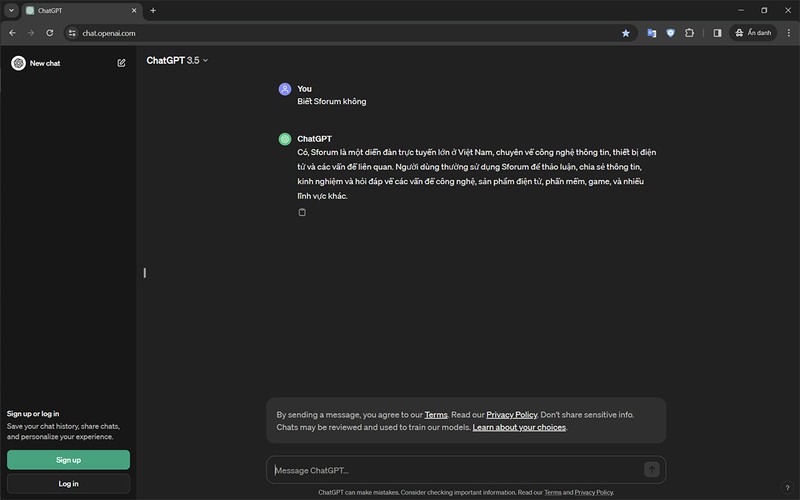Toggle the browser side panel icon
This screenshot has width=800, height=500.
[717, 33]
